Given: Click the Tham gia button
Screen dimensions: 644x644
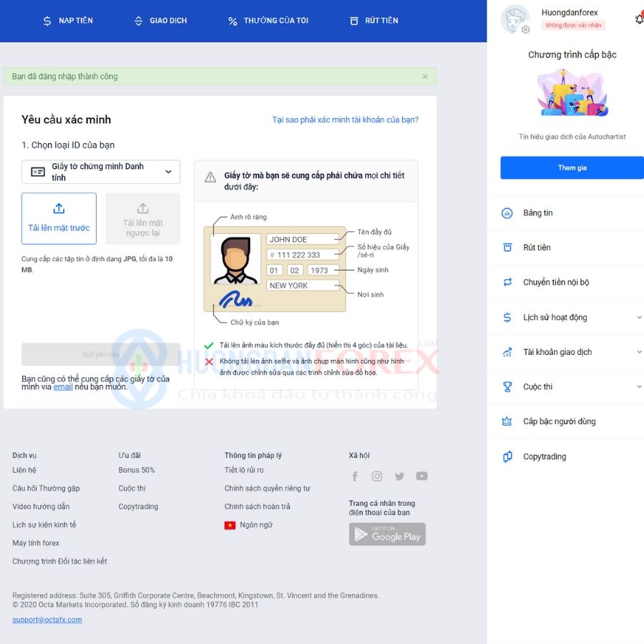Looking at the screenshot, I should [x=572, y=167].
